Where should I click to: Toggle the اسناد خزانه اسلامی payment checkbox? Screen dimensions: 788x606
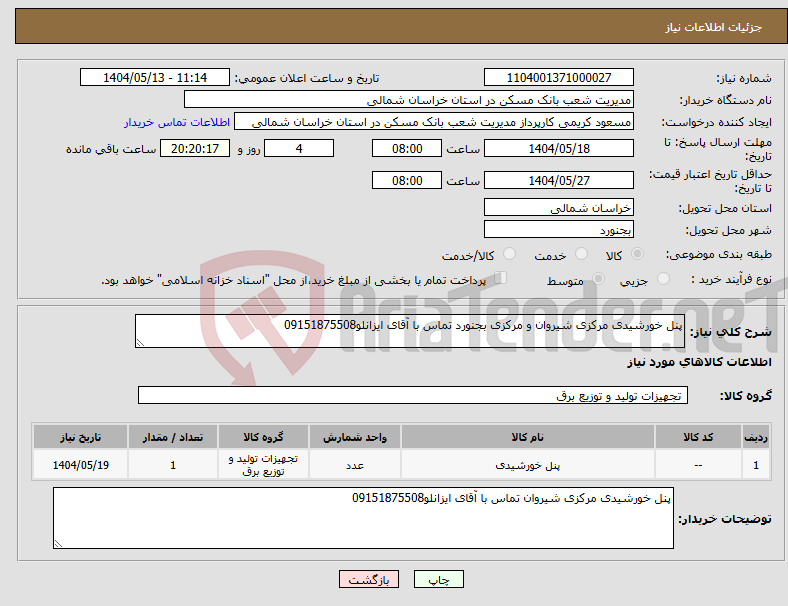point(501,277)
